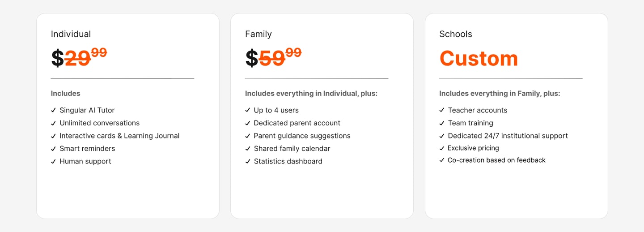644x232 pixels.
Task: Click the orange Custom price text
Action: click(x=479, y=59)
